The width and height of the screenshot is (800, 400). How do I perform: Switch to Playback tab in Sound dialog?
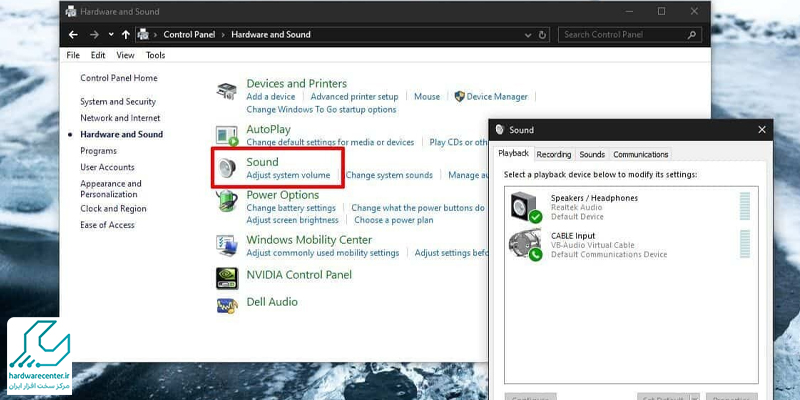(x=513, y=154)
